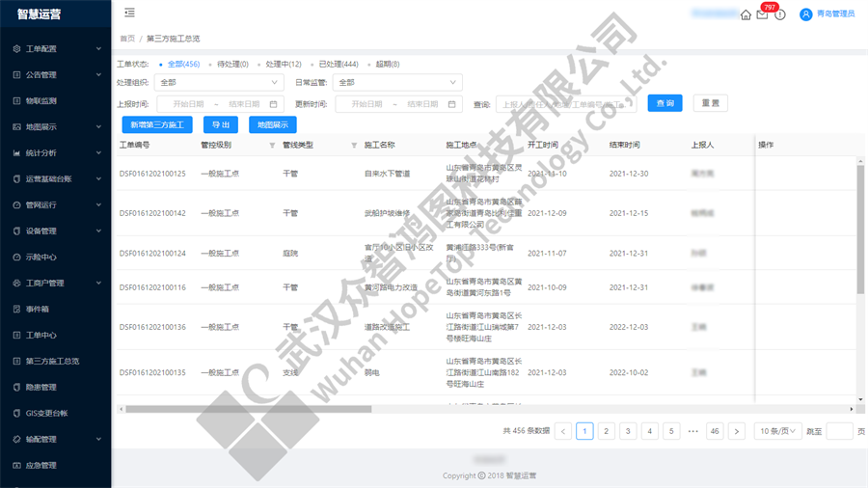Go to page 2 in pagination
Screen dimensions: 868x488
[607, 431]
